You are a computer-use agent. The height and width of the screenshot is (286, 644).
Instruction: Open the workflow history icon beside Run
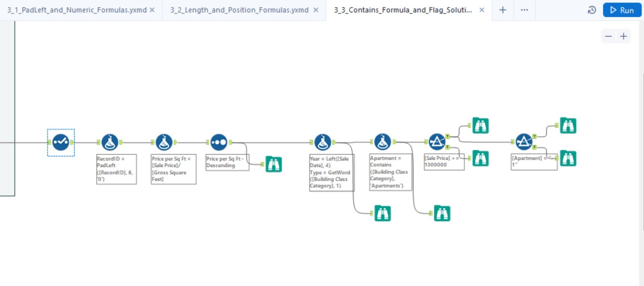click(x=592, y=10)
